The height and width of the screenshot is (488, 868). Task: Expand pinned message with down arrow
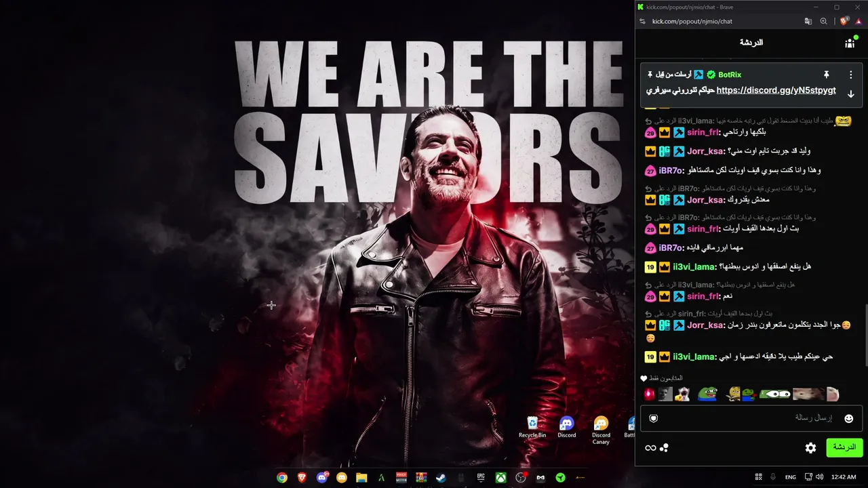(850, 94)
